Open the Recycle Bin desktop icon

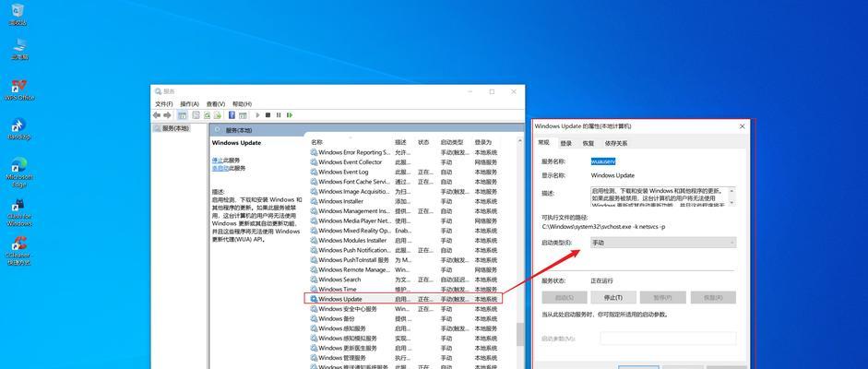click(18, 15)
